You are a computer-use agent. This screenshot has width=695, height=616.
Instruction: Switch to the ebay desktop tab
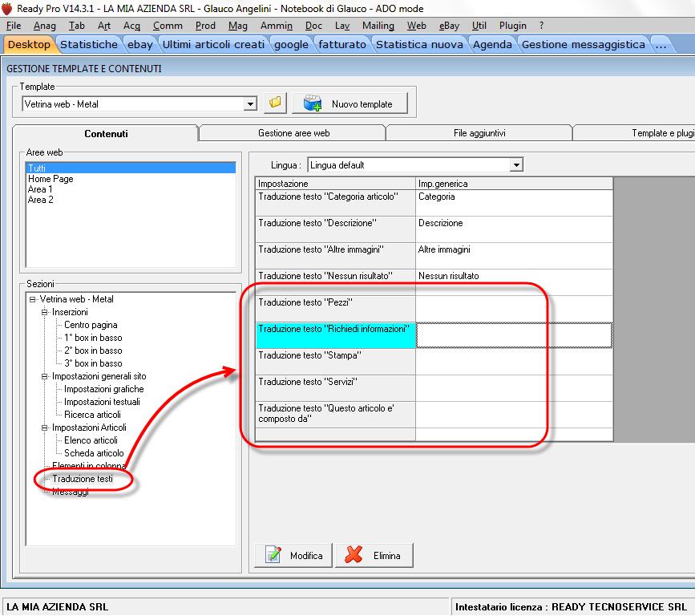(x=140, y=44)
